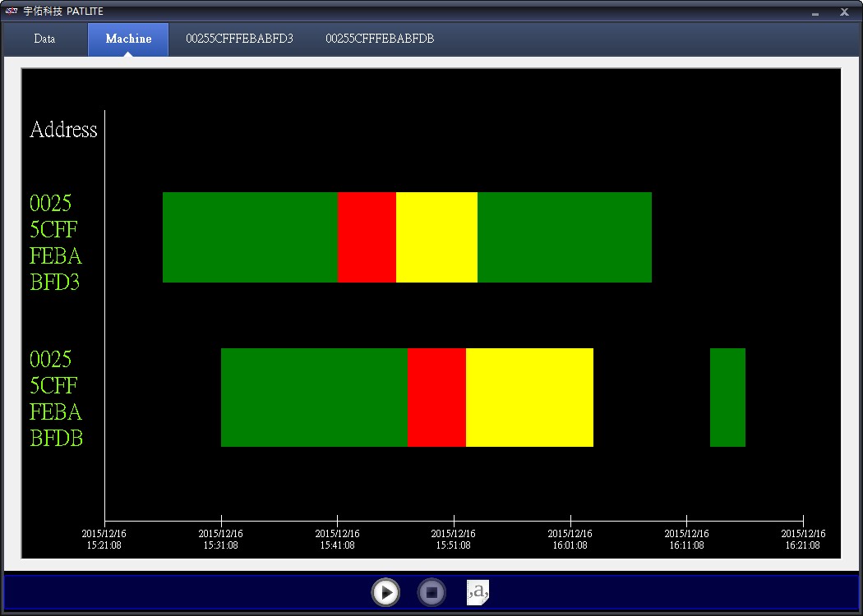Click the small isolated green segment in BFDB row

pos(727,397)
